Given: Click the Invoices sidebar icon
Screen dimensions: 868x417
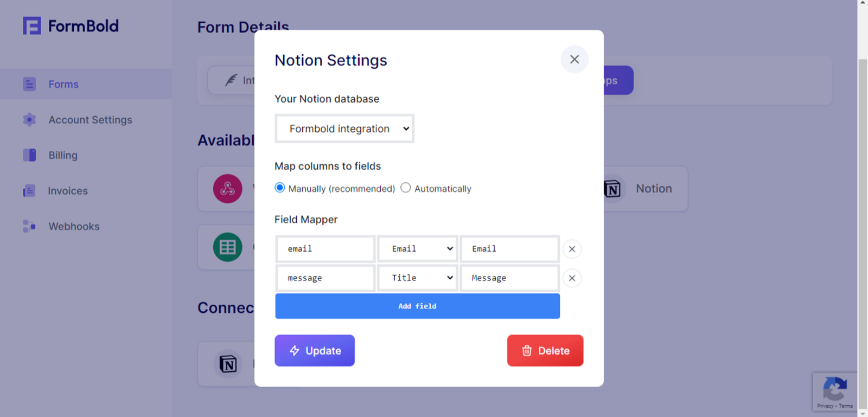Looking at the screenshot, I should [29, 191].
